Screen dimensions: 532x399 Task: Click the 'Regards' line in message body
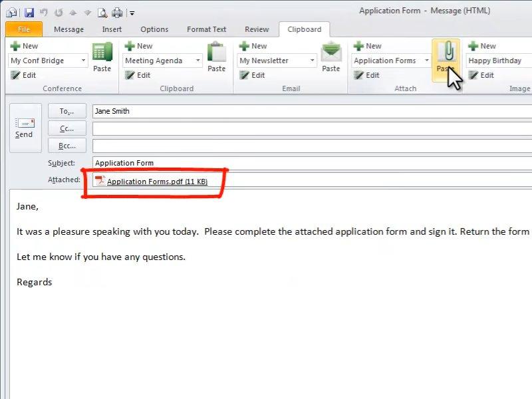pyautogui.click(x=35, y=282)
